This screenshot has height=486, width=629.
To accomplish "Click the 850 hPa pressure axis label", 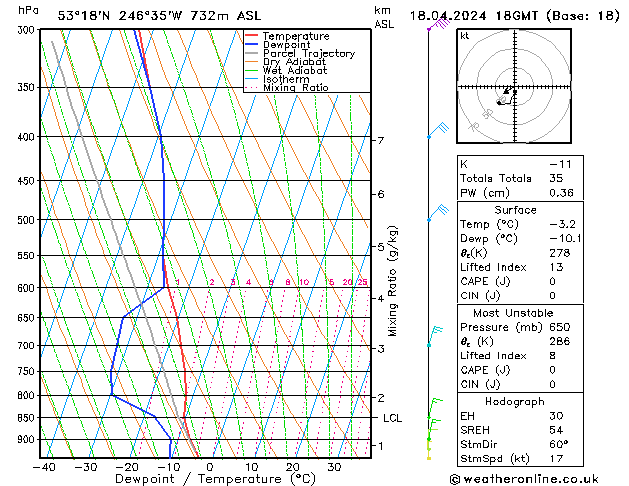I will click(28, 418).
